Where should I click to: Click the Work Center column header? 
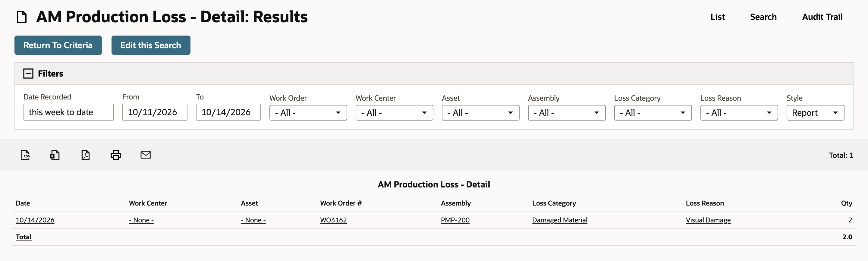pos(148,203)
